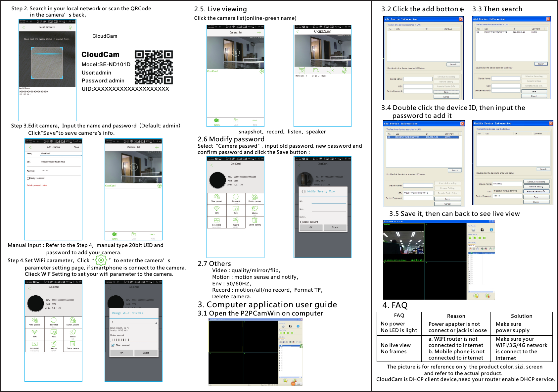Tap the bulb icon on the Local network screen
The height and width of the screenshot is (392, 558).
click(70, 27)
